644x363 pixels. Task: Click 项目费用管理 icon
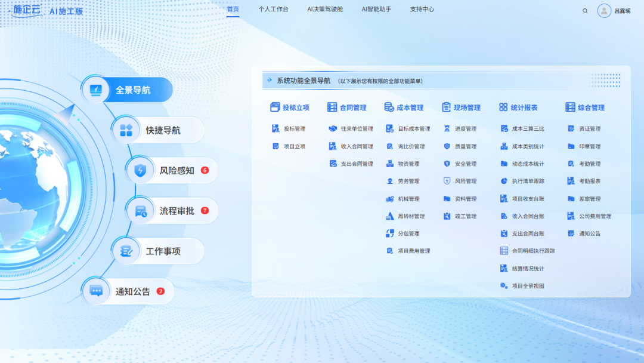pos(390,251)
